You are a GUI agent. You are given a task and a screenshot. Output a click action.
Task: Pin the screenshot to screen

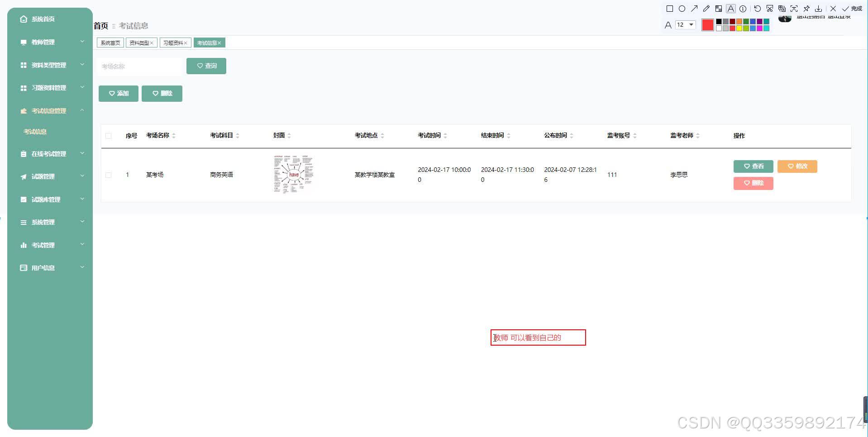click(806, 9)
